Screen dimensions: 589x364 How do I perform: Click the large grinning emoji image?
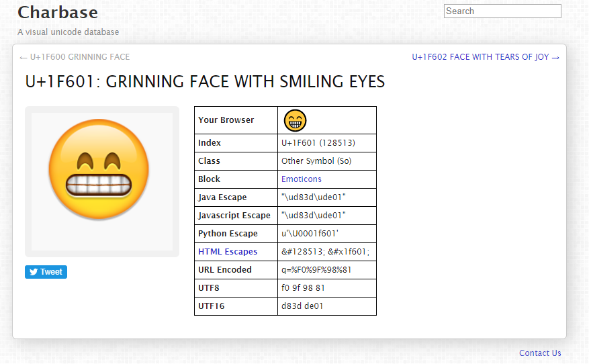[99, 169]
